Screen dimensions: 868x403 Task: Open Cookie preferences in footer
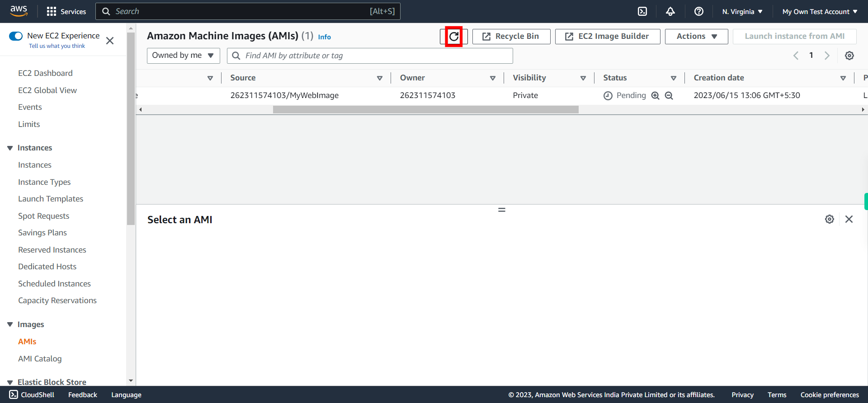(x=830, y=394)
